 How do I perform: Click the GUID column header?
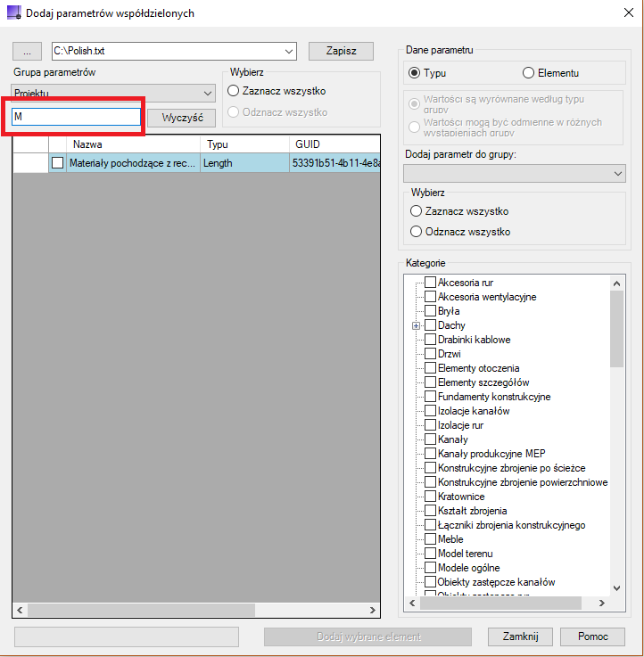[334, 144]
